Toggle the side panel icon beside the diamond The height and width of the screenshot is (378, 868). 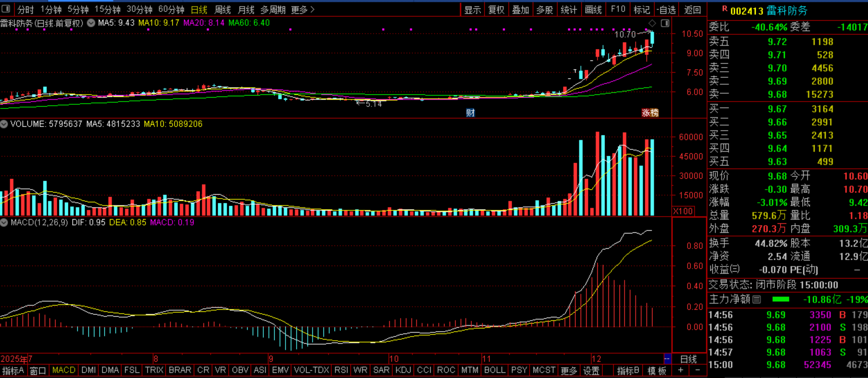coord(665,23)
